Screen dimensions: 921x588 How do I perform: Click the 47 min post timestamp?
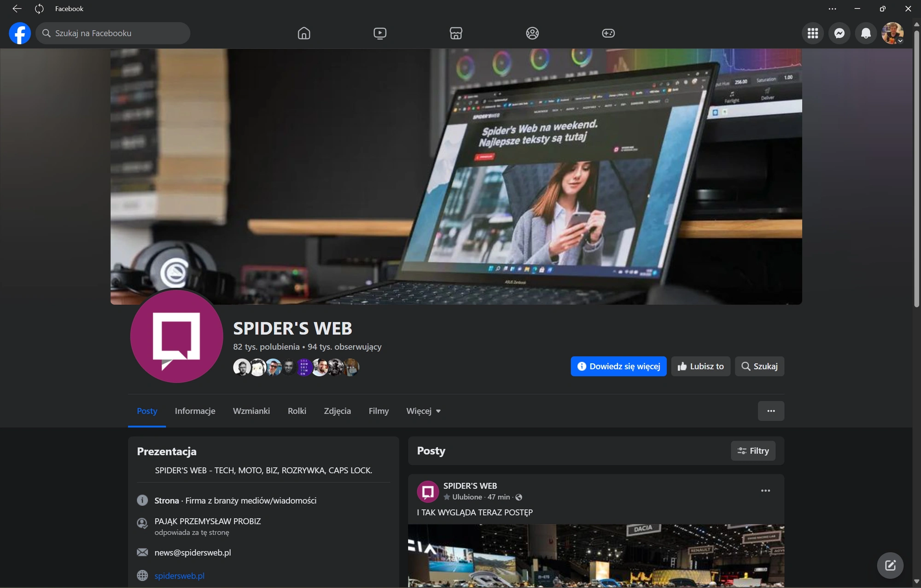coord(499,497)
